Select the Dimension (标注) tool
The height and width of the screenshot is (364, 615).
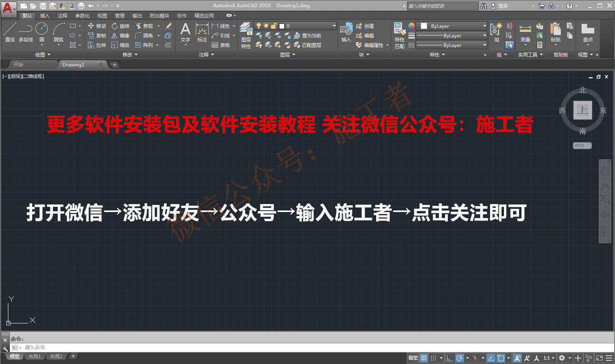pos(202,32)
